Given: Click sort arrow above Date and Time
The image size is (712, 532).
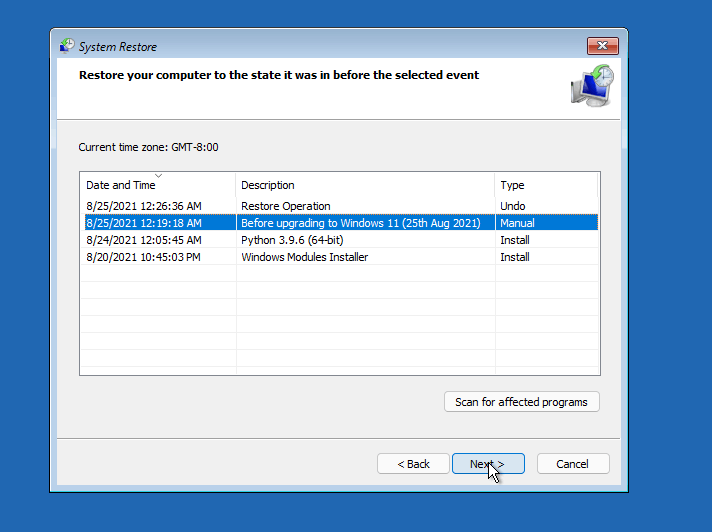Looking at the screenshot, I should point(158,176).
